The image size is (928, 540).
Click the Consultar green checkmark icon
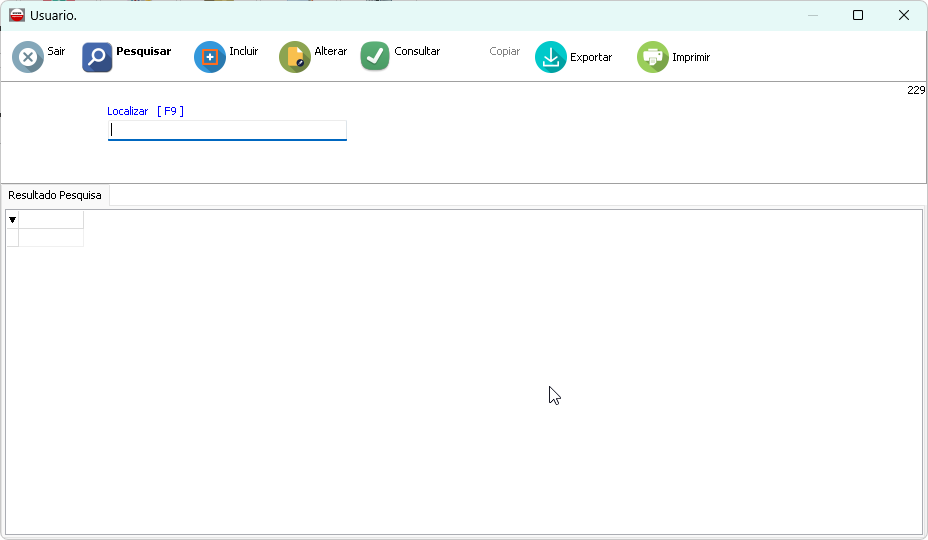(375, 57)
